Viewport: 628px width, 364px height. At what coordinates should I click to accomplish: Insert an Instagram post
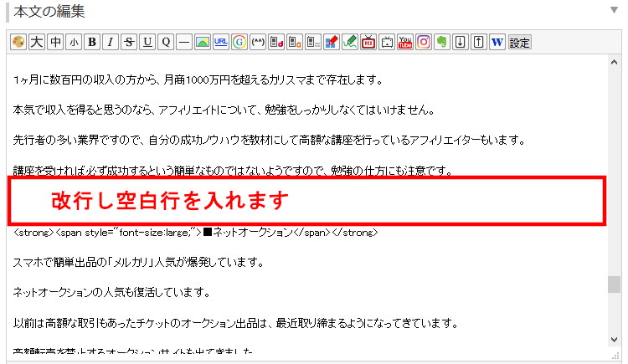coord(424,42)
